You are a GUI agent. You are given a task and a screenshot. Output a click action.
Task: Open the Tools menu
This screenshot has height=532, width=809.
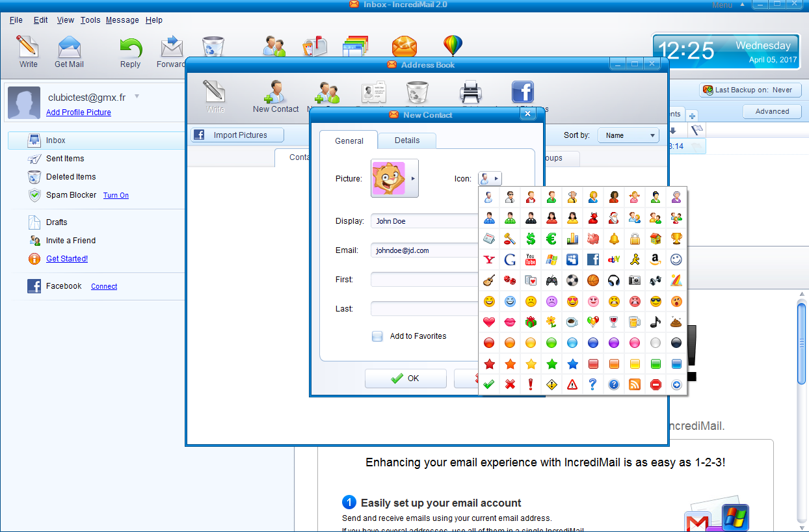(90, 20)
